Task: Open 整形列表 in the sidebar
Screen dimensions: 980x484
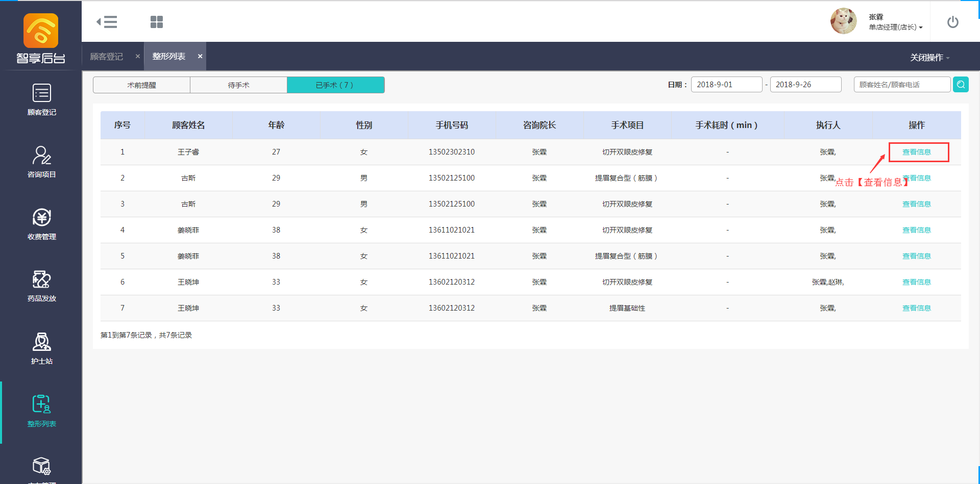Action: point(41,411)
